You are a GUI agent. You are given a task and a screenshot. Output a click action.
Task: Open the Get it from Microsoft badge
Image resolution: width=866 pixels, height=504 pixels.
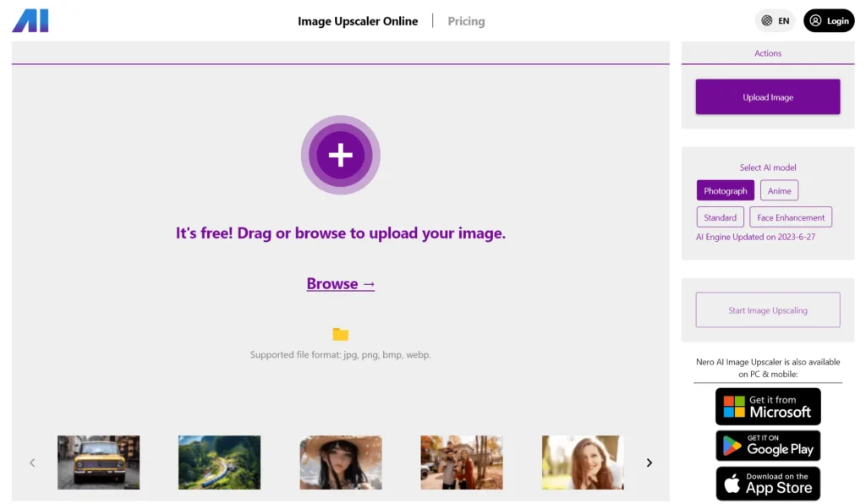pos(767,406)
